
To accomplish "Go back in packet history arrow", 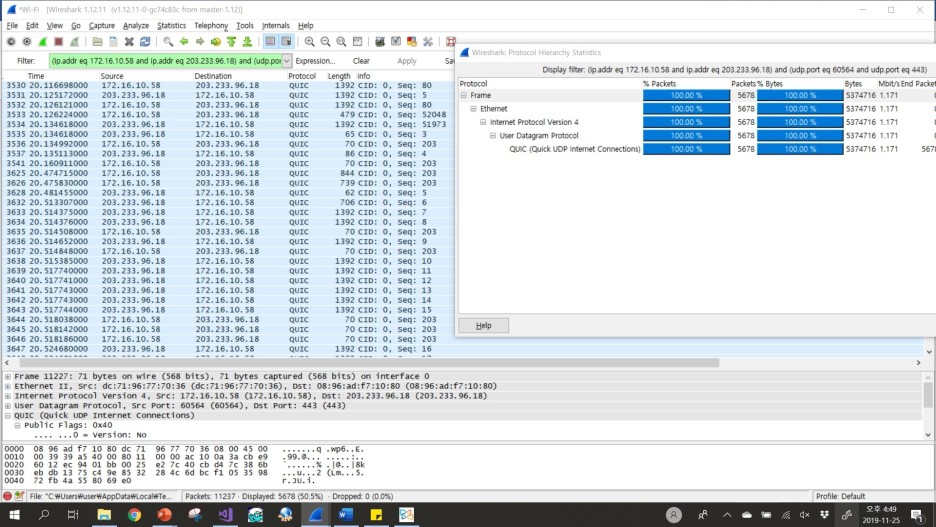I will (184, 41).
